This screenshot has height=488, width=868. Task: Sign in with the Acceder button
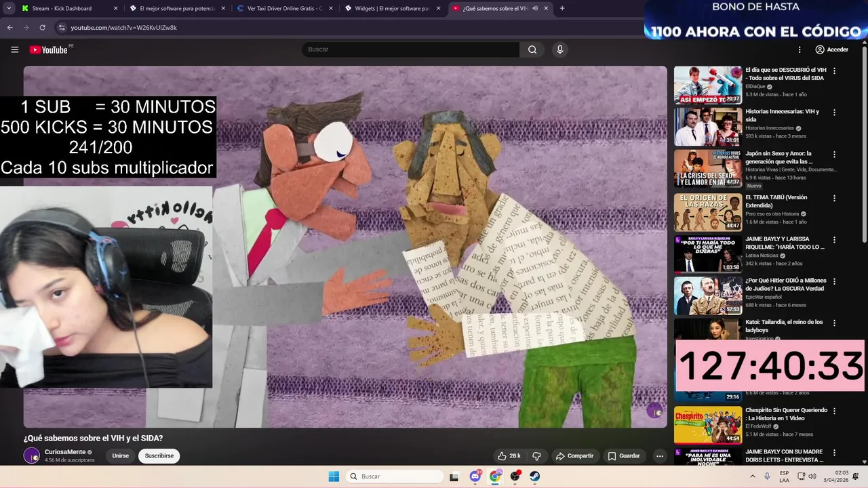(831, 49)
